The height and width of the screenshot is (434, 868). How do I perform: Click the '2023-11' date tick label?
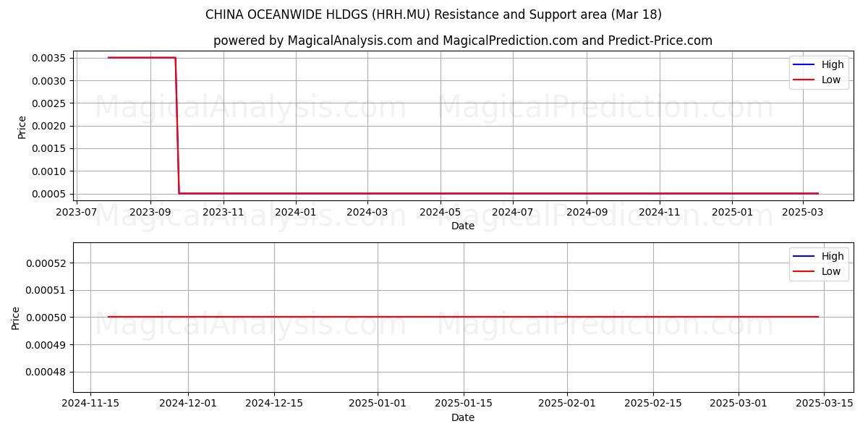click(x=224, y=213)
